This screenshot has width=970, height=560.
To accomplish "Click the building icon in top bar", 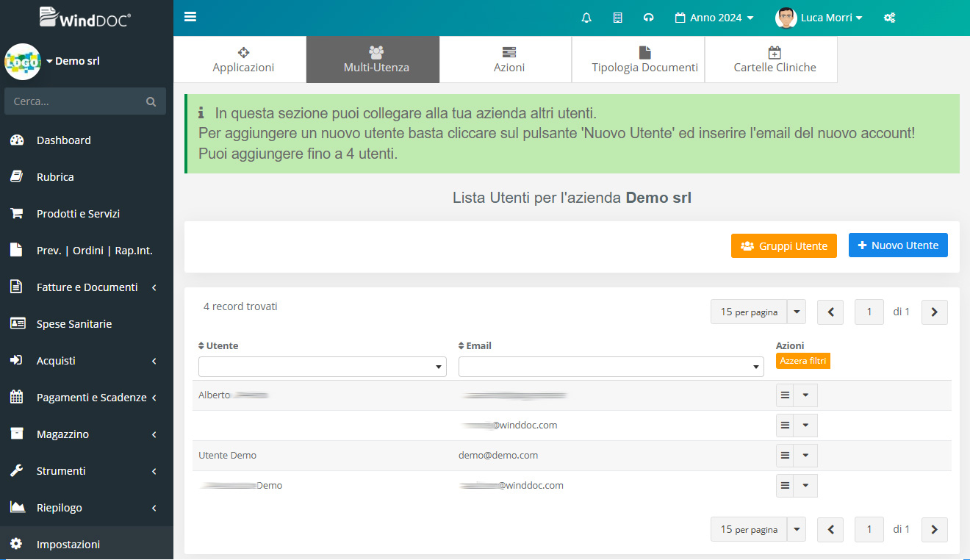I will (x=617, y=18).
